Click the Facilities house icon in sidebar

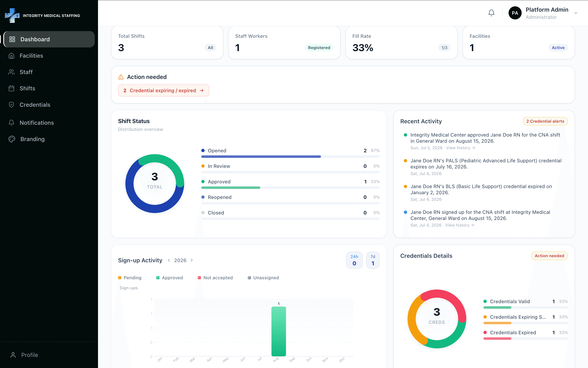point(11,56)
